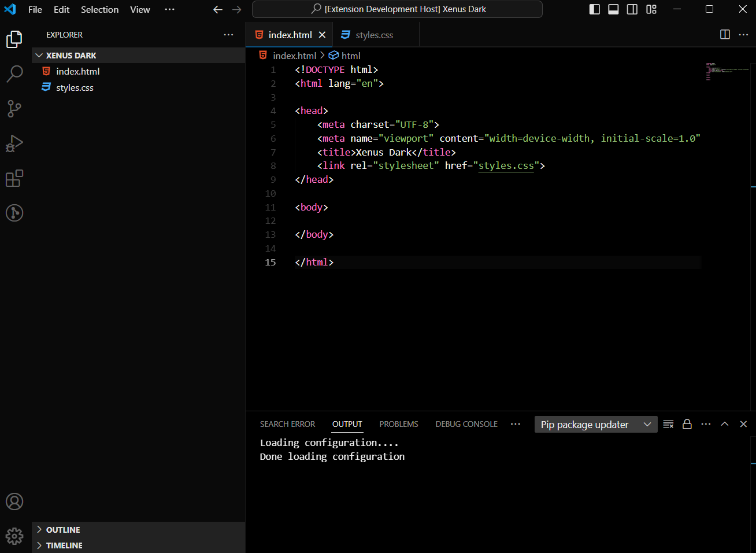Click the DOCTYPE declaration line
The width and height of the screenshot is (756, 553).
(336, 69)
